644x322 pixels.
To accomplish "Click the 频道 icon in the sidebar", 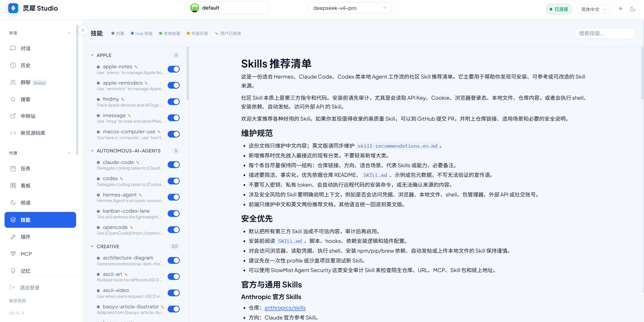I will (x=13, y=203).
